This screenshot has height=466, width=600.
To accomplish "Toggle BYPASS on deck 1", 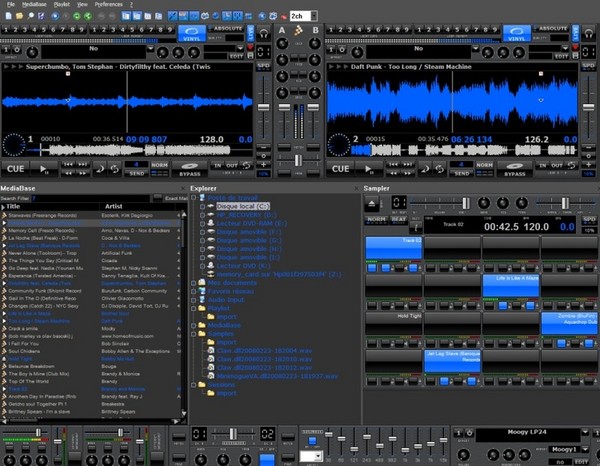I will (190, 169).
